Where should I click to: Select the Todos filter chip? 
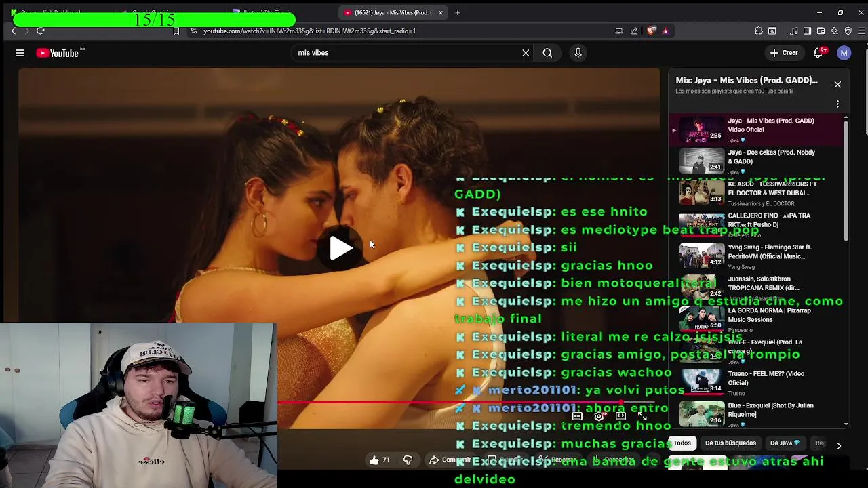[682, 443]
